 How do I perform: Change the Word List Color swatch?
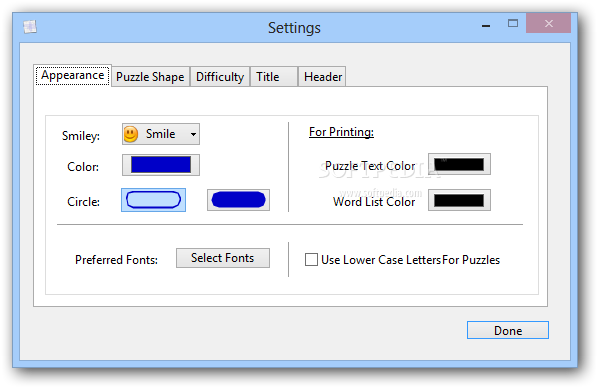tap(459, 200)
